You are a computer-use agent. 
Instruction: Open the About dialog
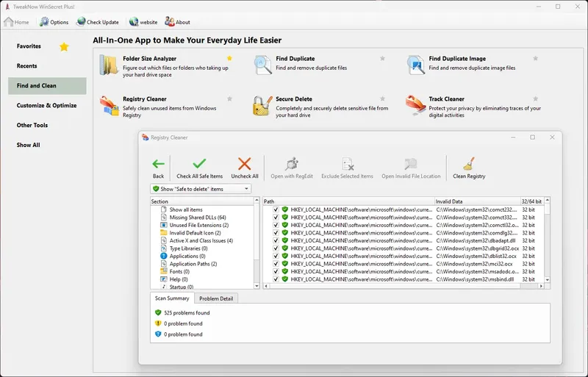tap(177, 22)
